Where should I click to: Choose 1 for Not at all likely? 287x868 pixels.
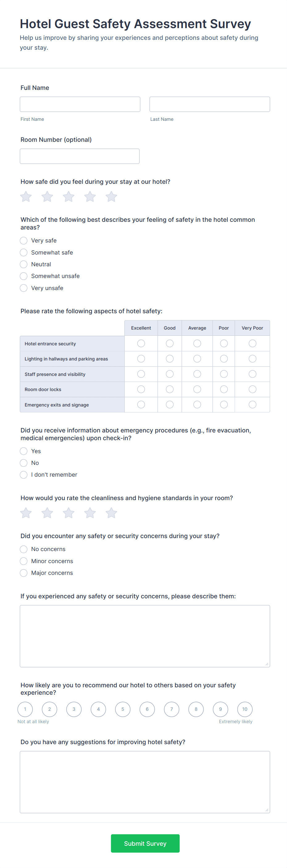(x=25, y=709)
